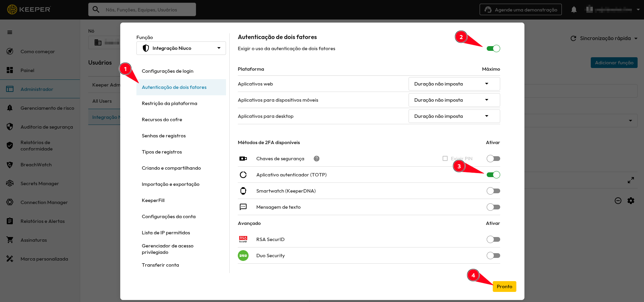The height and width of the screenshot is (302, 644).
Task: Click the Secrets Manager icon
Action: click(10, 183)
